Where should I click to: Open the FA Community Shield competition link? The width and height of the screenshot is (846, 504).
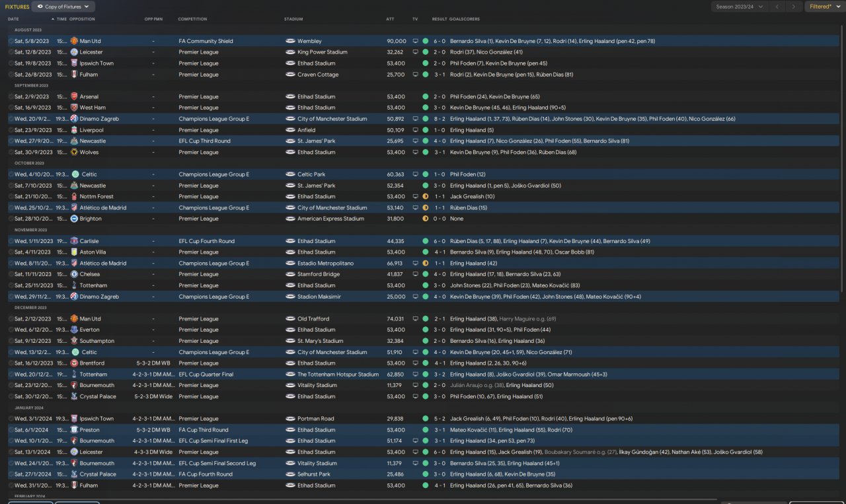coord(206,41)
